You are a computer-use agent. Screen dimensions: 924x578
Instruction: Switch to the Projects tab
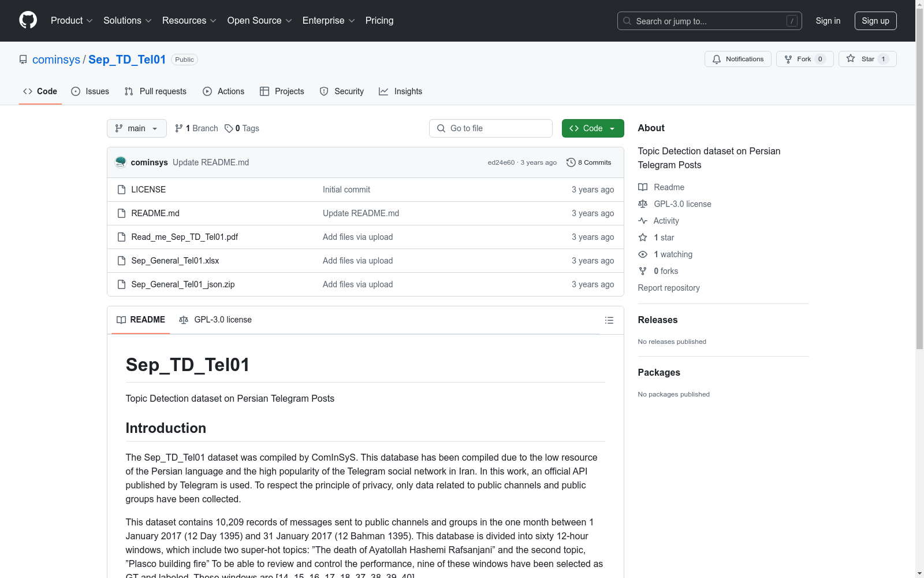pyautogui.click(x=282, y=91)
